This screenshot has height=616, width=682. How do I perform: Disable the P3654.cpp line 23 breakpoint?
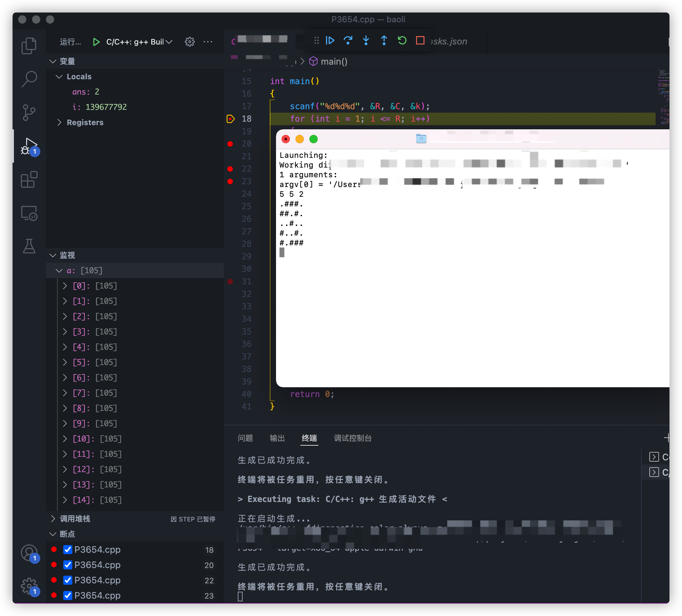(x=68, y=595)
